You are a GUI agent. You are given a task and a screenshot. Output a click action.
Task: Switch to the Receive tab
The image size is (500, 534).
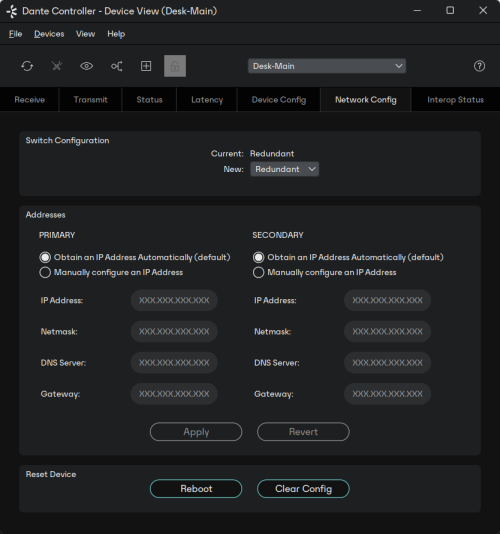coord(30,100)
